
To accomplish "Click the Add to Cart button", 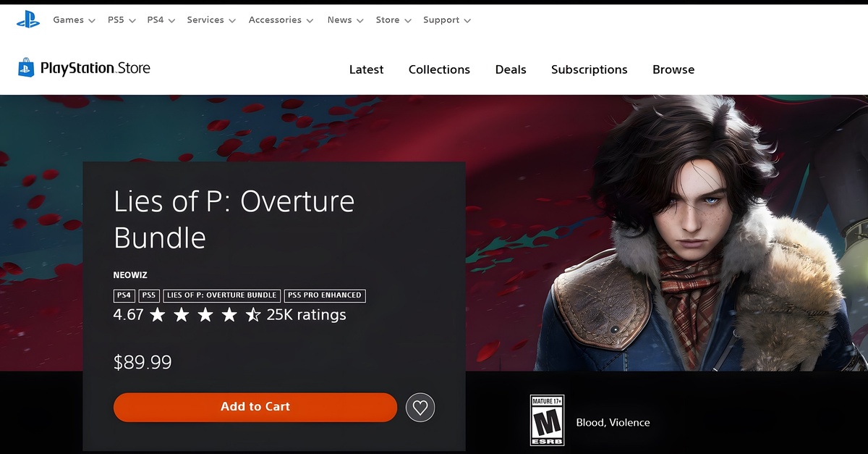I will click(x=255, y=407).
